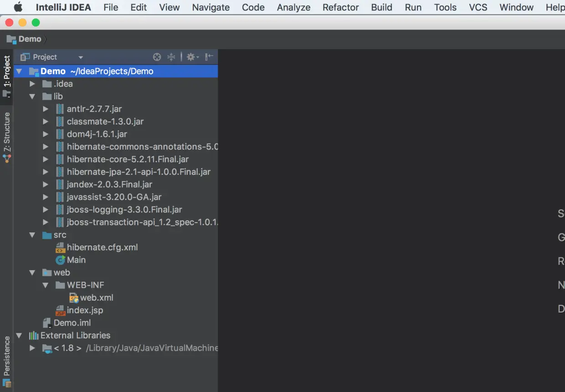Open the IntelliJ IDEA application menu
Screen dimensions: 565x392
click(63, 7)
